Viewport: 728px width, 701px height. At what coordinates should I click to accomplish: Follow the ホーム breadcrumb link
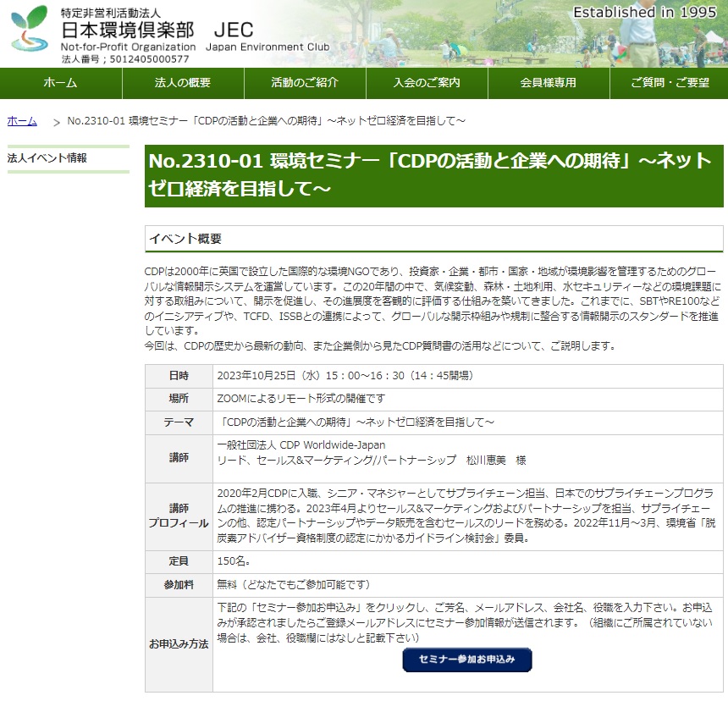click(22, 121)
